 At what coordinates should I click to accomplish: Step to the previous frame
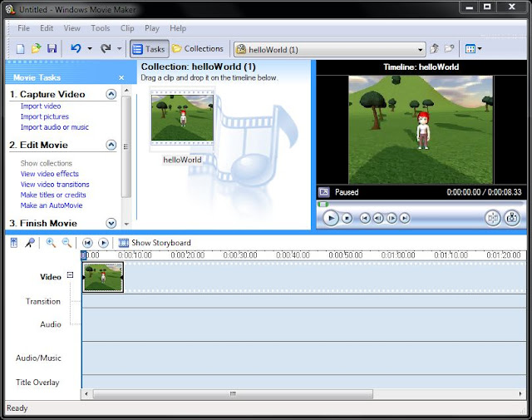tap(378, 218)
